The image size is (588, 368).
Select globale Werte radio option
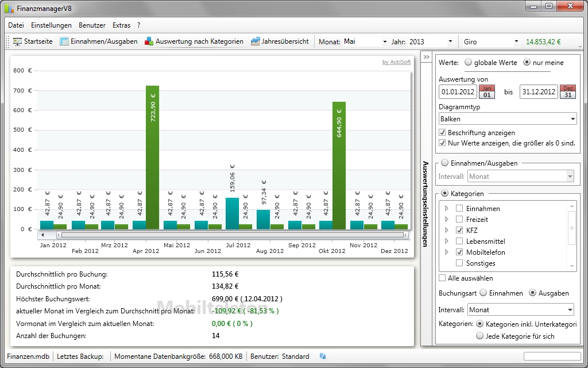coord(469,62)
